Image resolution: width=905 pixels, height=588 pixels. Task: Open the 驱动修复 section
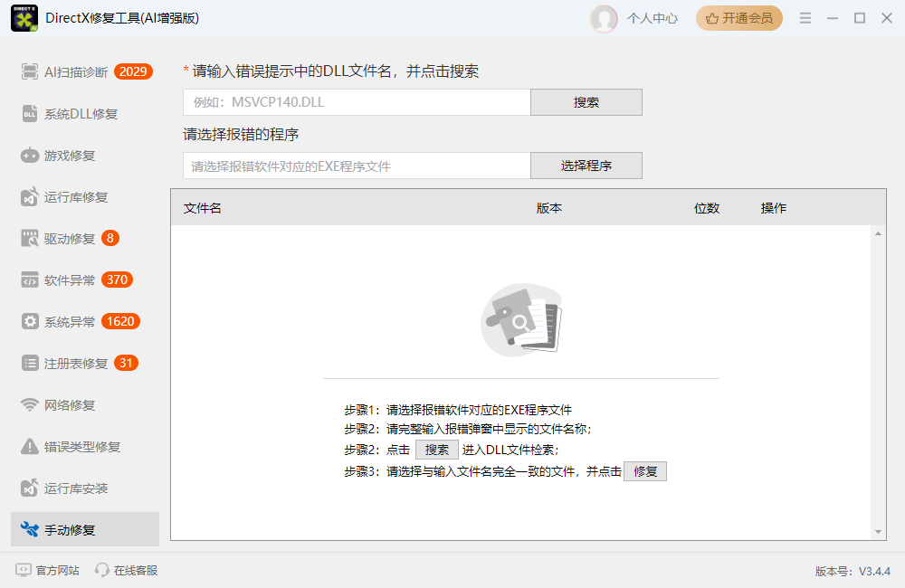[x=70, y=239]
